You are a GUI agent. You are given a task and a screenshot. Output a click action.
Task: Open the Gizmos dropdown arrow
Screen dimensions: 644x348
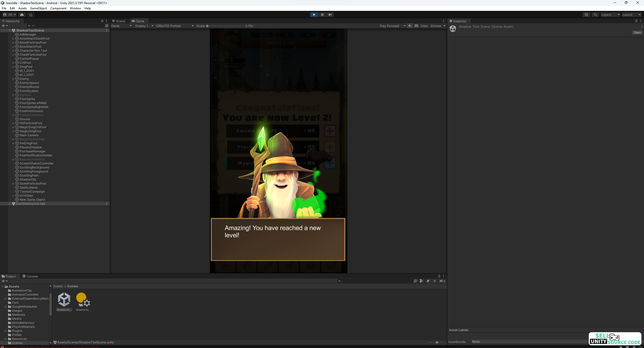444,26
